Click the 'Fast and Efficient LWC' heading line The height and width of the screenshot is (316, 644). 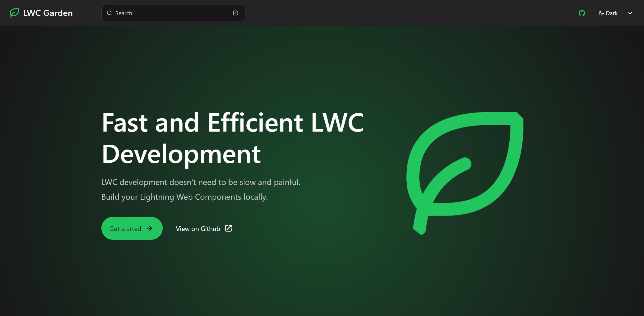(x=232, y=123)
